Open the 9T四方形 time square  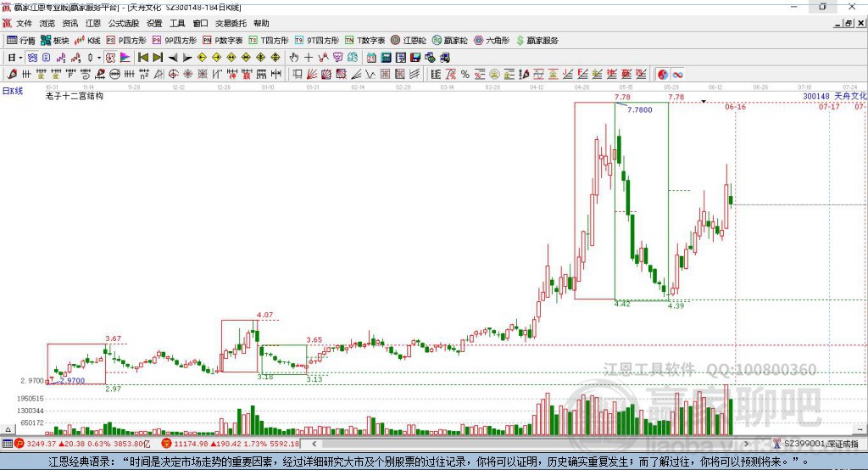pos(317,41)
